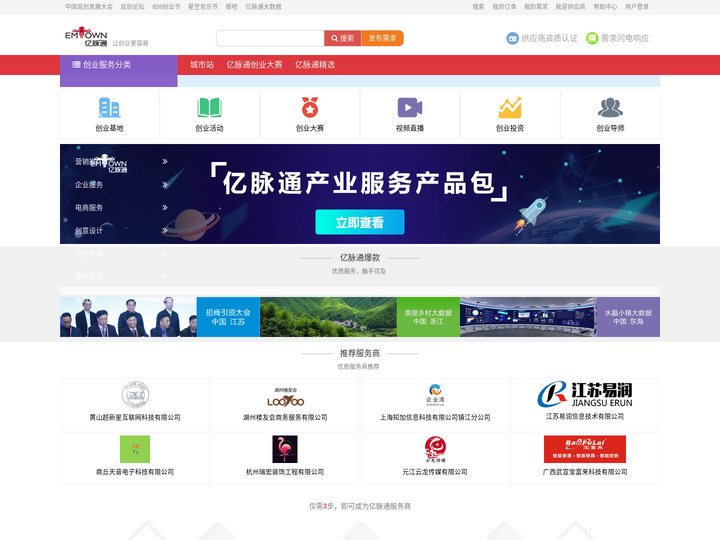Open 江苏易润信息技术有限公司 company name
This screenshot has height=540, width=720.
(585, 416)
